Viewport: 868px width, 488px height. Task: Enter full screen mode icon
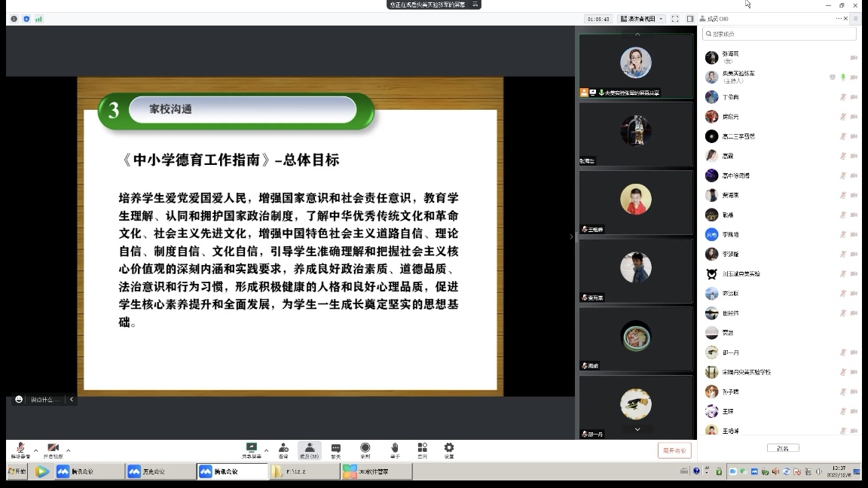[x=675, y=19]
